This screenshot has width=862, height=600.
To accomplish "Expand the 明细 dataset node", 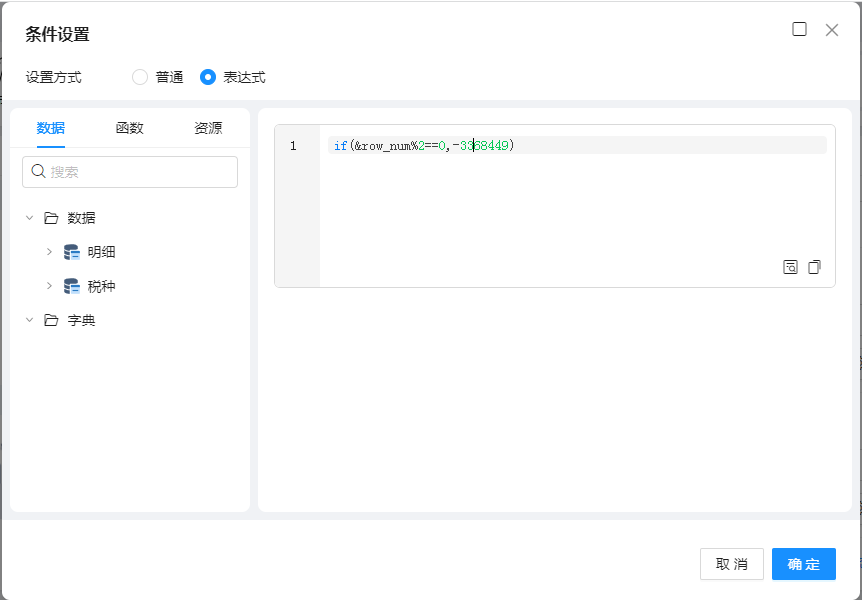I will click(49, 252).
